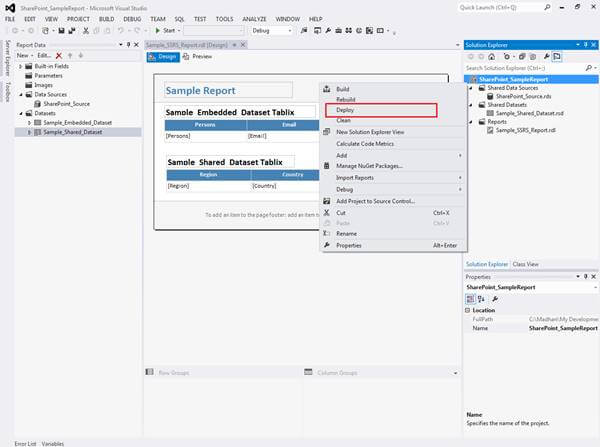Click the Preview Selected Items icon in Solution Explorer

557,57
